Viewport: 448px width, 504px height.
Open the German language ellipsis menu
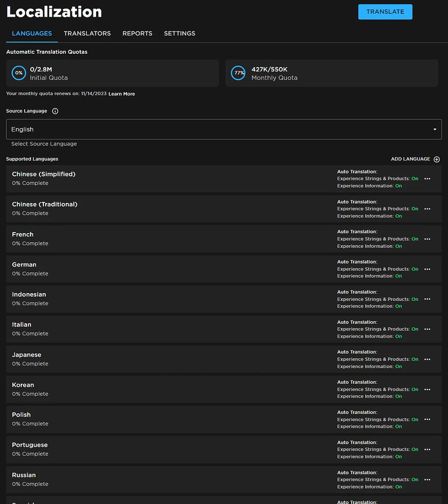click(x=427, y=269)
